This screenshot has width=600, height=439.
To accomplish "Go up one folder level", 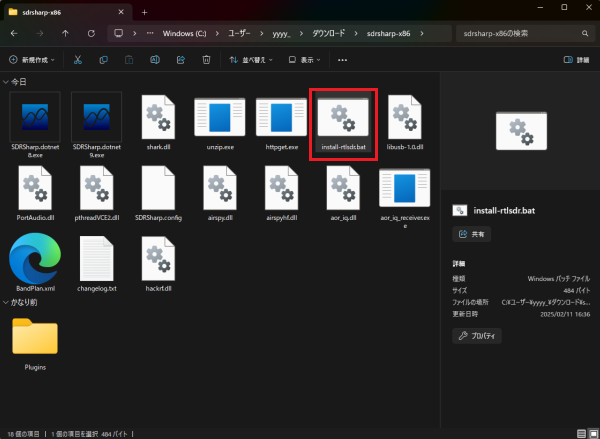I will (65, 34).
